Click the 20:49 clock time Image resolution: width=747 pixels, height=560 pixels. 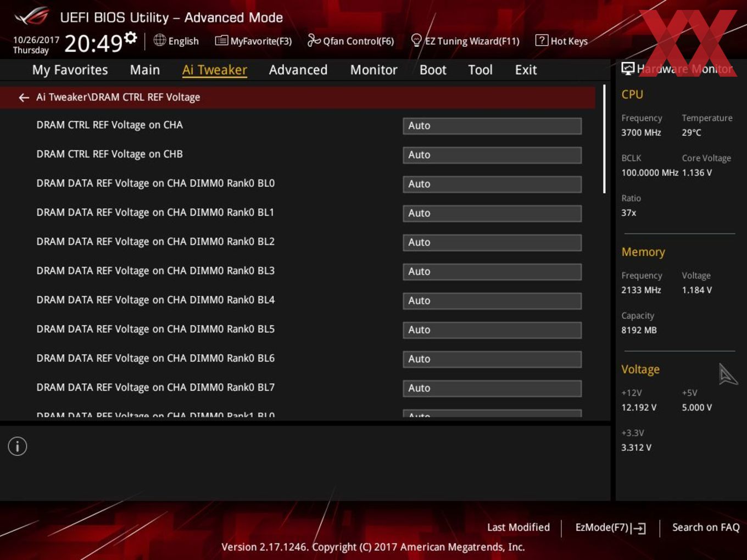93,43
